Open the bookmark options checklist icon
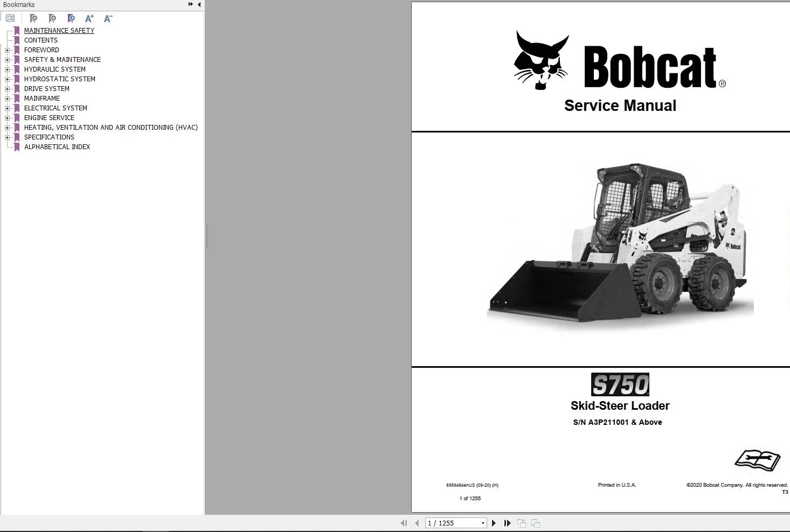Viewport: 790px width, 532px height. (x=10, y=18)
